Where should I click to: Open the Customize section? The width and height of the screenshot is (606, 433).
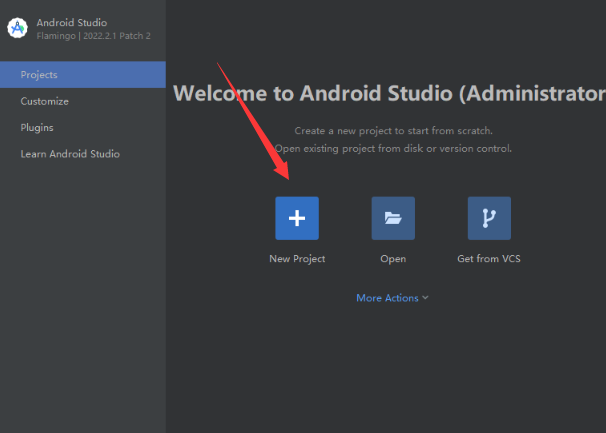click(83, 101)
